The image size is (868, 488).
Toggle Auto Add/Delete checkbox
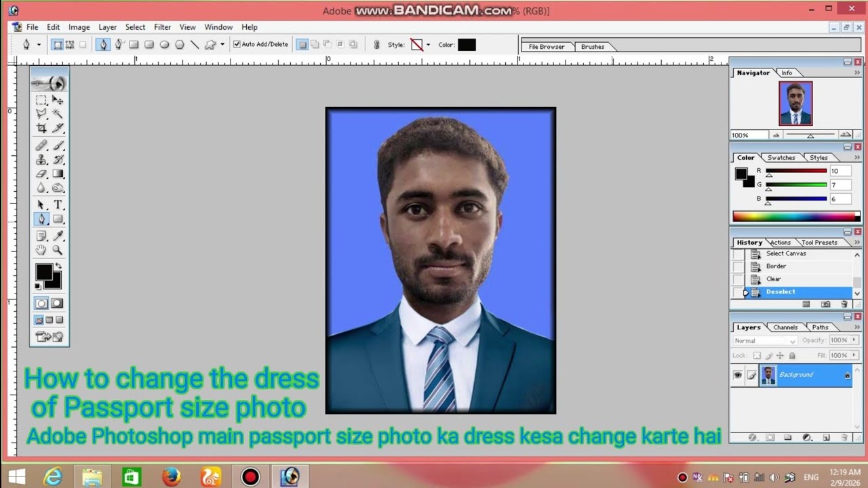click(x=237, y=45)
